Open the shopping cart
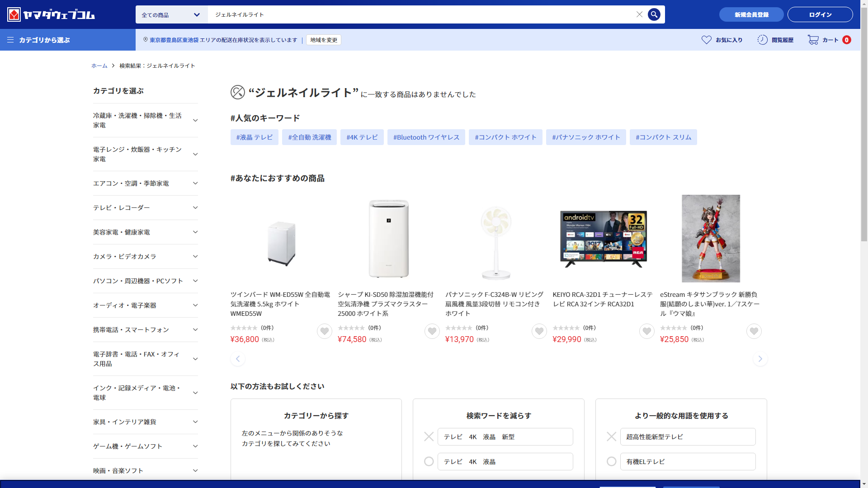868x488 pixels. click(829, 40)
